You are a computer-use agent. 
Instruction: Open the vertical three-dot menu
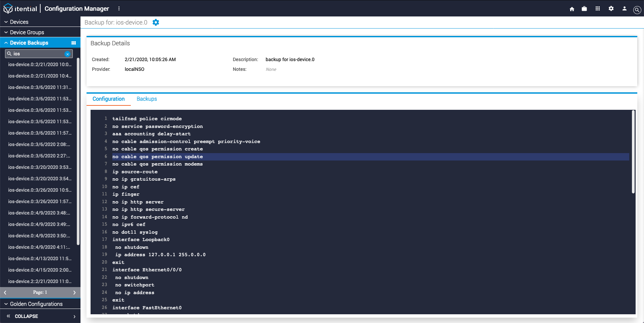tap(119, 8)
